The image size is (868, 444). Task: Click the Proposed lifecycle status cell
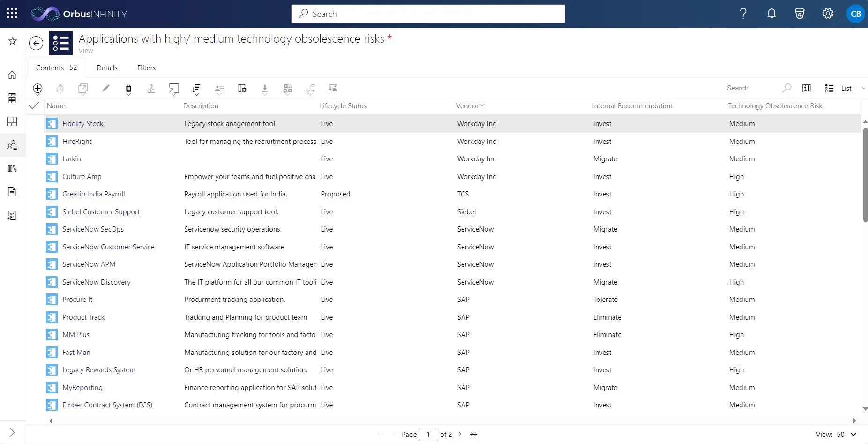[x=335, y=194]
